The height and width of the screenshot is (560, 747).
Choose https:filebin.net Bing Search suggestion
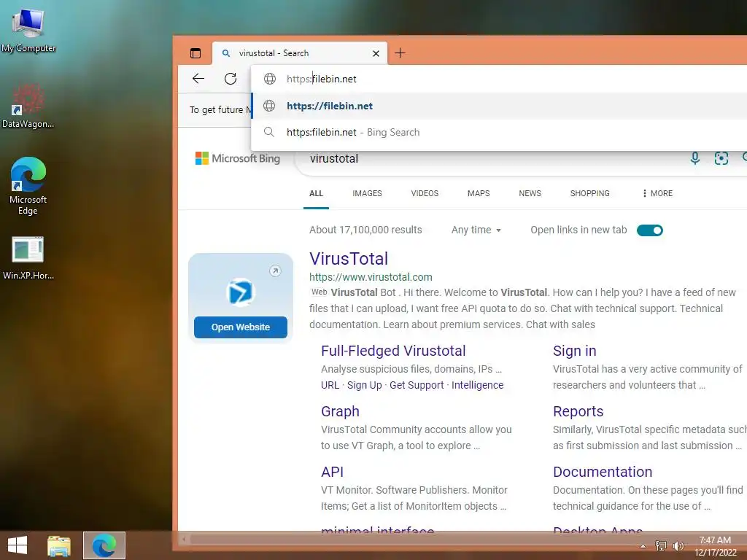499,132
